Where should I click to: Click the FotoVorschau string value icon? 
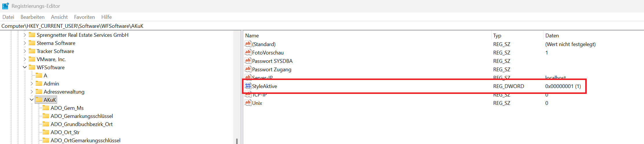[248, 52]
